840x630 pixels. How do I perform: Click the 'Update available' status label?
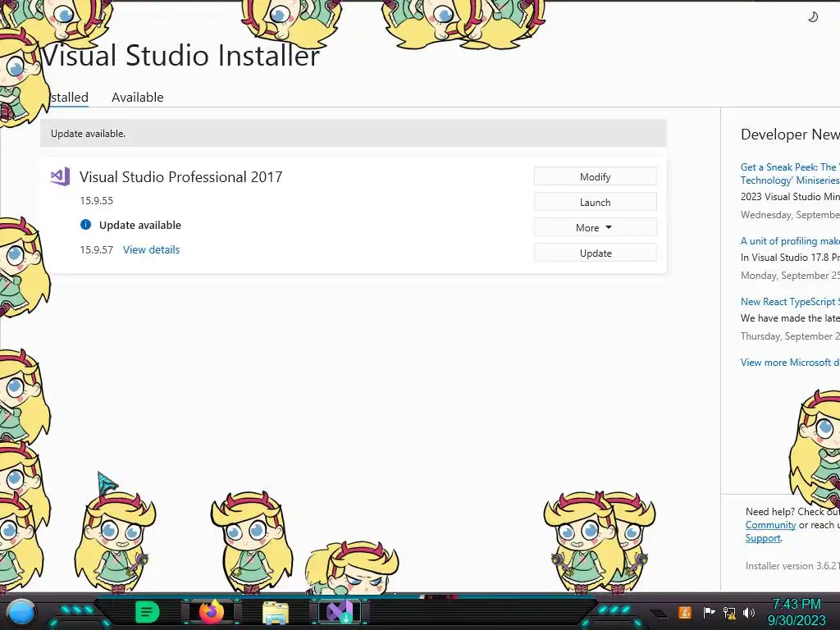(139, 225)
